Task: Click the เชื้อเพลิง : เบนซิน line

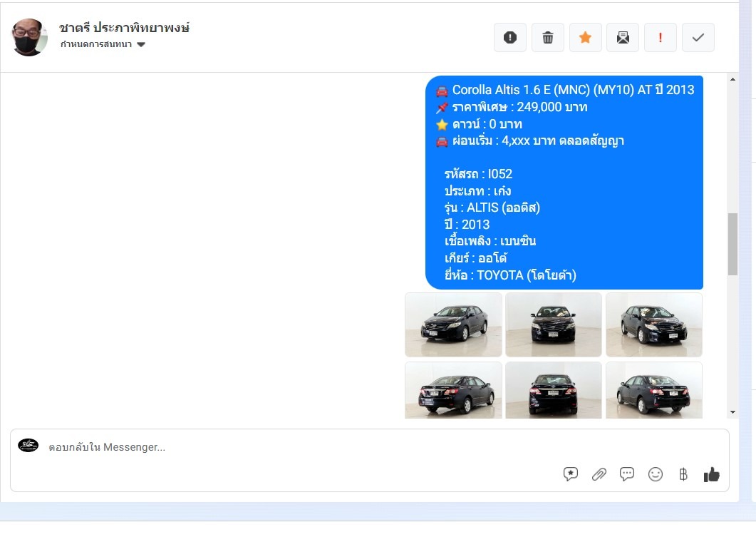Action: click(490, 241)
